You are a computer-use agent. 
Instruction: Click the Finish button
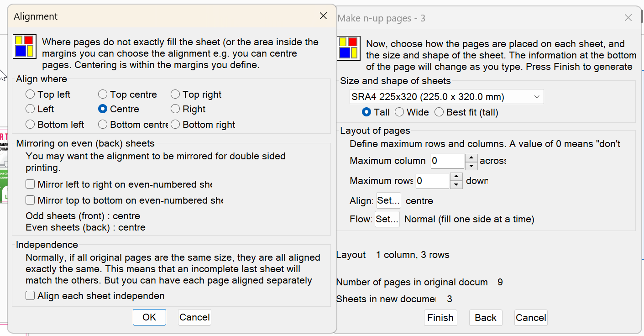(440, 318)
